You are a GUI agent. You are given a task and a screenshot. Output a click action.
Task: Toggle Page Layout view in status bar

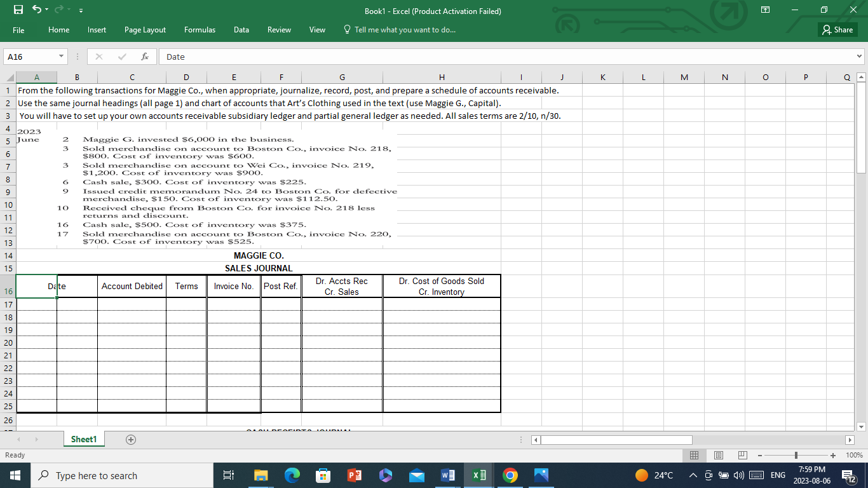click(718, 455)
